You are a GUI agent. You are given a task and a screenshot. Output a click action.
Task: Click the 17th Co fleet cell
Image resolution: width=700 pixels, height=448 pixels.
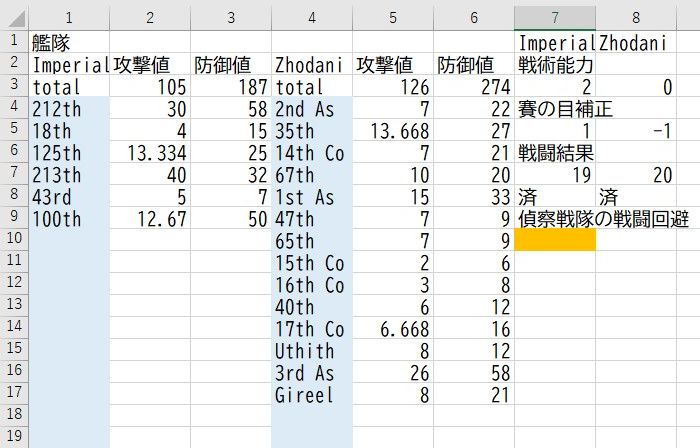tap(312, 328)
